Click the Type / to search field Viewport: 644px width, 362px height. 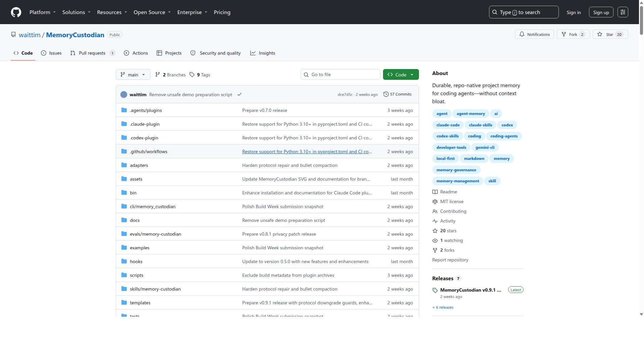524,12
